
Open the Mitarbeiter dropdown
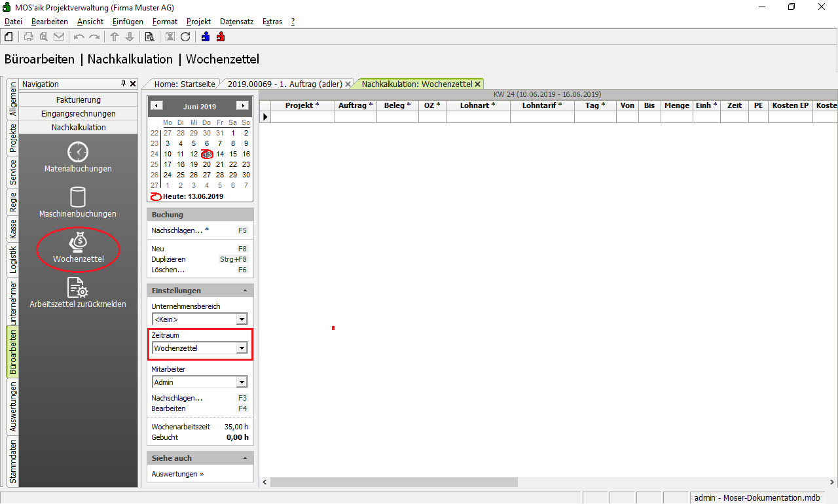point(242,382)
